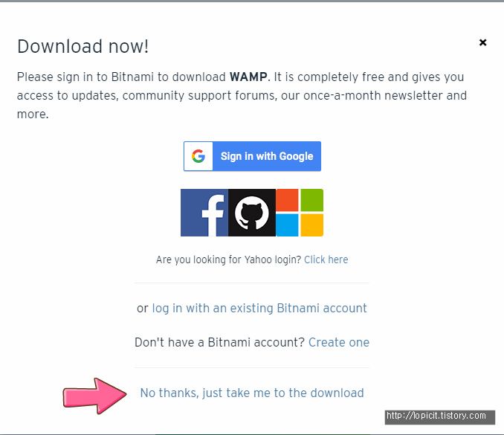Click the Sign in with Google button
The height and width of the screenshot is (435, 504).
pos(252,156)
